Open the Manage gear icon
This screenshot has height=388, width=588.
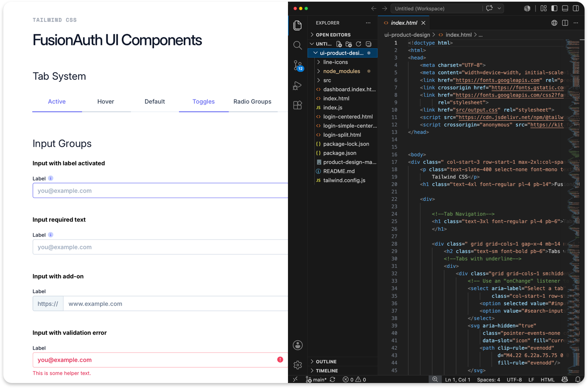298,365
